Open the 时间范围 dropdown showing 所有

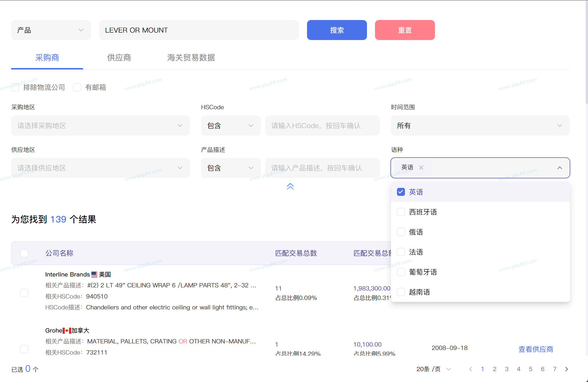[x=480, y=126]
